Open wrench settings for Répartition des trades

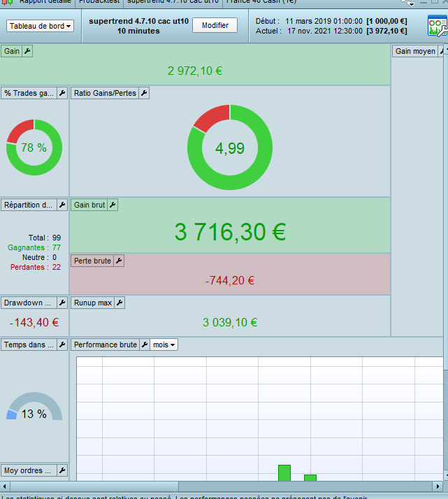coord(62,205)
